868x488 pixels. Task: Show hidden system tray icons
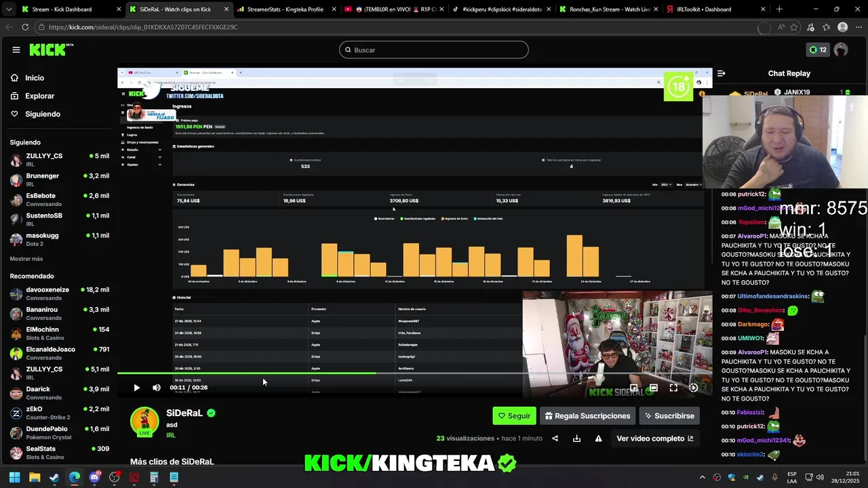point(703,477)
